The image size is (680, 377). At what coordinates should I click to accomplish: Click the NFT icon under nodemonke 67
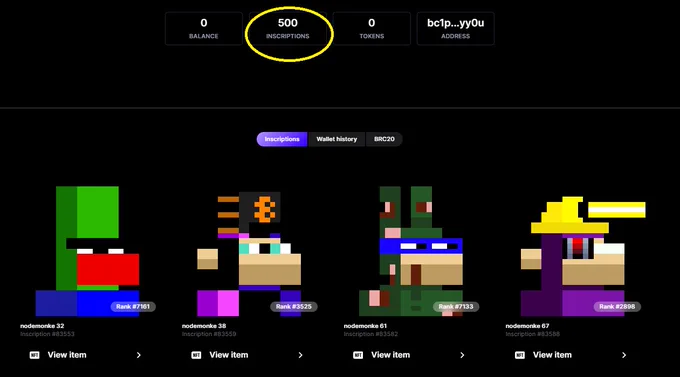tap(520, 355)
